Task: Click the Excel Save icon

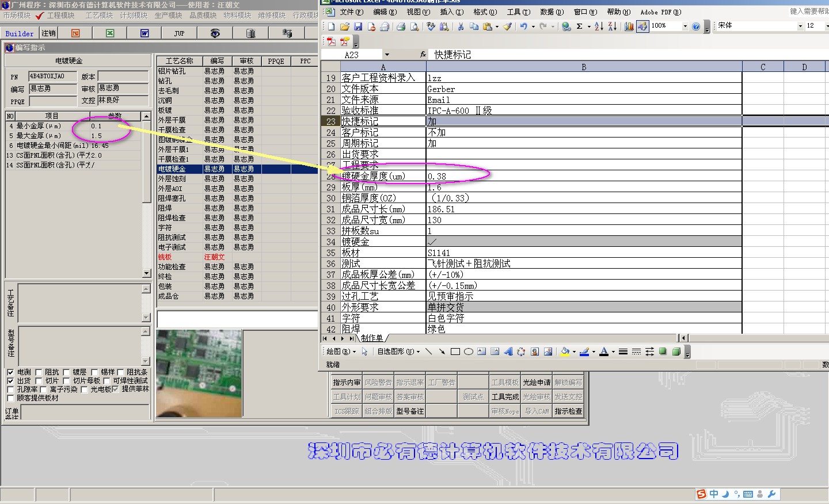Action: tap(358, 26)
